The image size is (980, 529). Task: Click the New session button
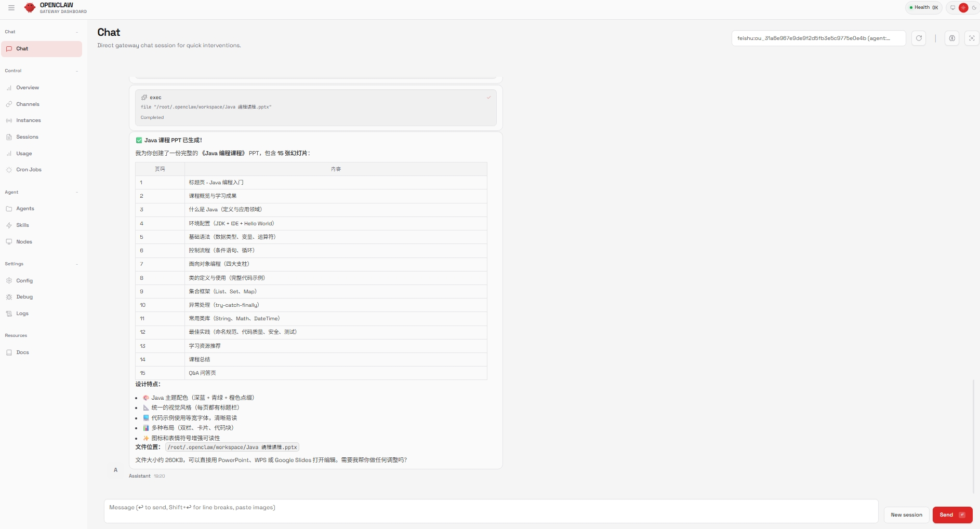(906, 515)
